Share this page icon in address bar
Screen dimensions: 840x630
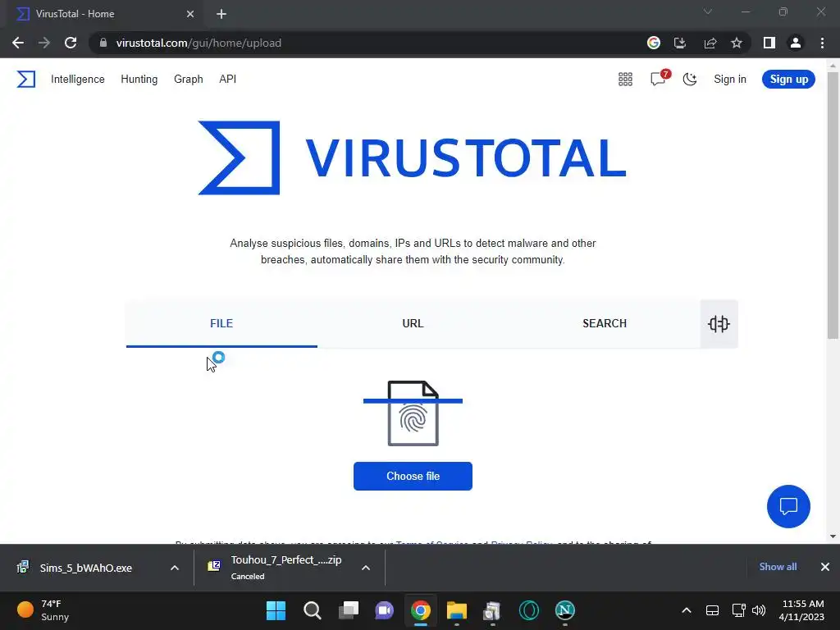(x=710, y=43)
